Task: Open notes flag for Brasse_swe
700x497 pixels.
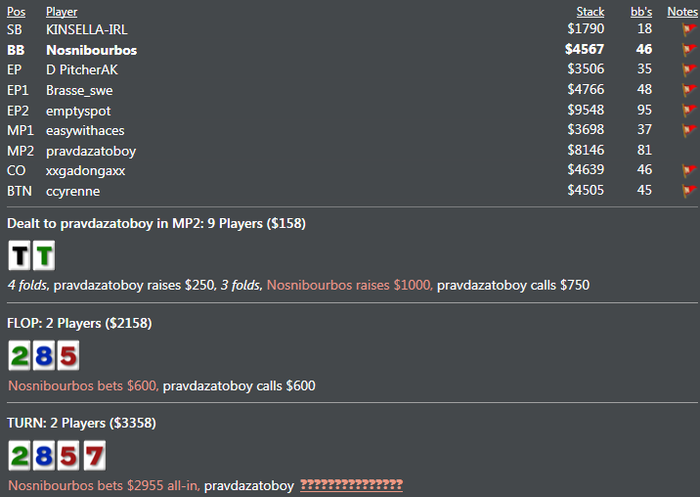Action: pyautogui.click(x=689, y=90)
